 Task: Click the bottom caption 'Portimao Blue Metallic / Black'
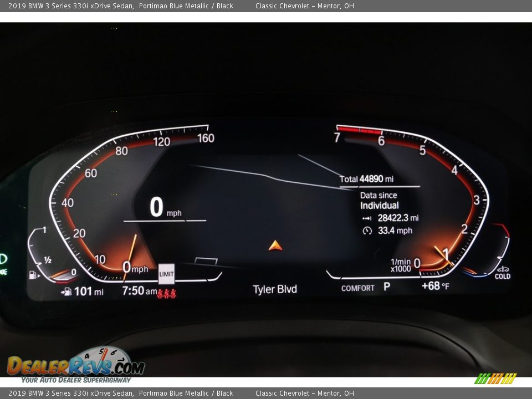pyautogui.click(x=186, y=393)
